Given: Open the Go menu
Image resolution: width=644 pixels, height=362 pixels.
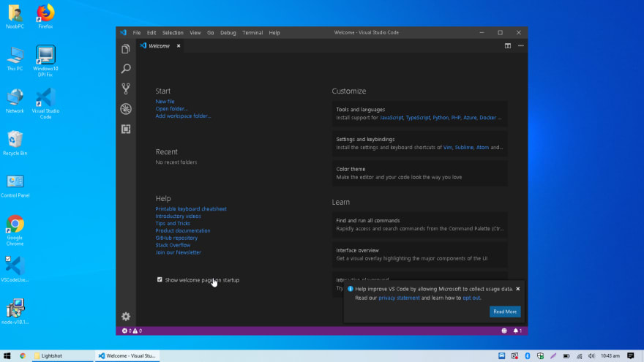Looking at the screenshot, I should coord(210,32).
